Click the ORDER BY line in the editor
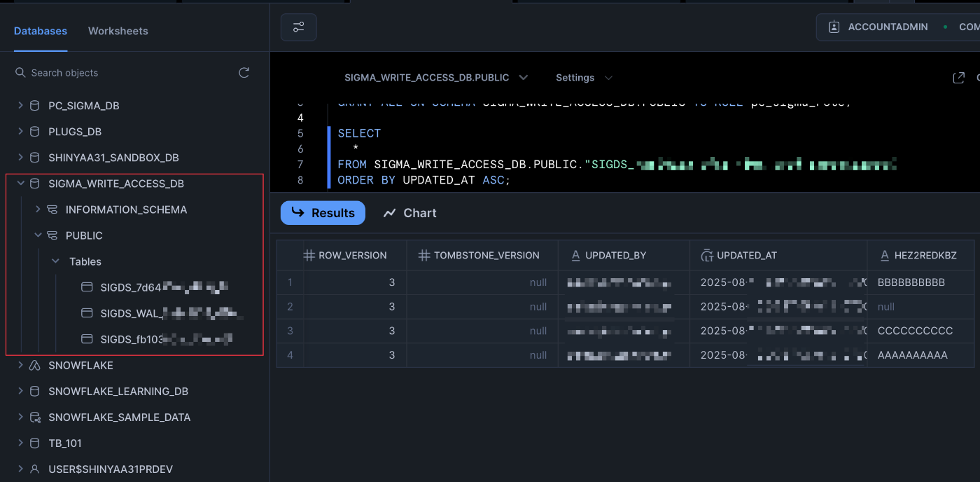The width and height of the screenshot is (980, 482). 424,180
